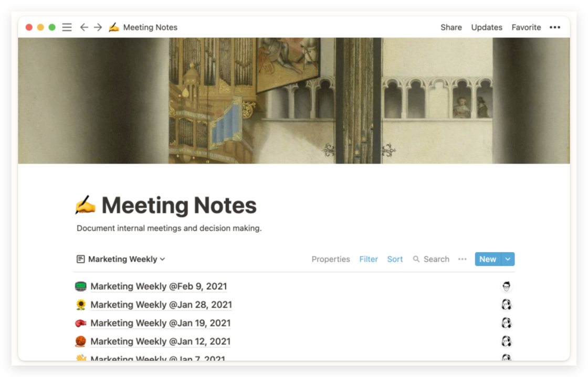
Task: Click Share in the top bar
Action: coord(451,27)
